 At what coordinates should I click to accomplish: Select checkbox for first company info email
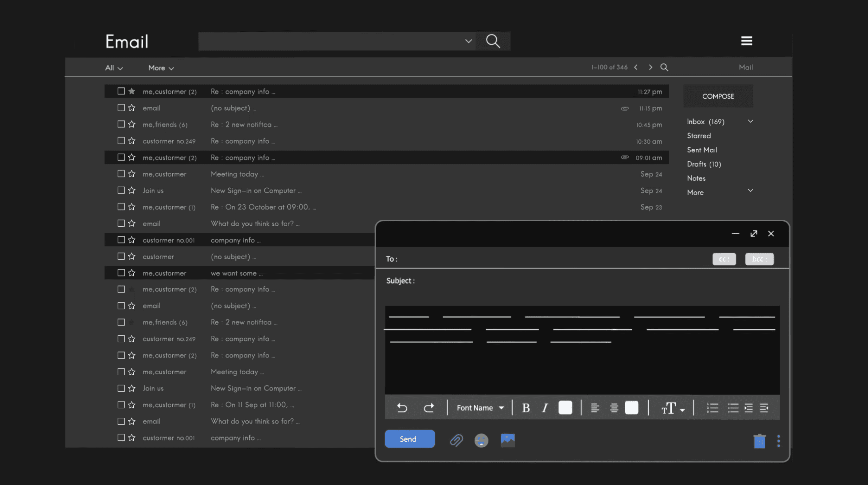click(x=121, y=91)
